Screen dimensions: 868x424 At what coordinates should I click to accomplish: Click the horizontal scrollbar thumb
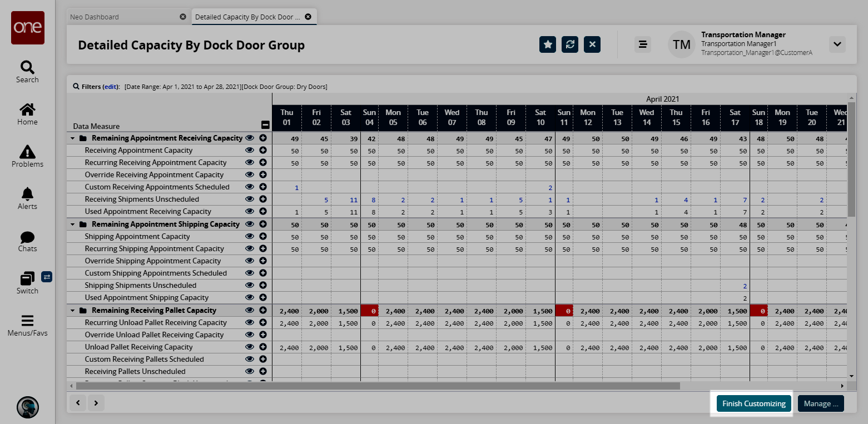click(378, 386)
